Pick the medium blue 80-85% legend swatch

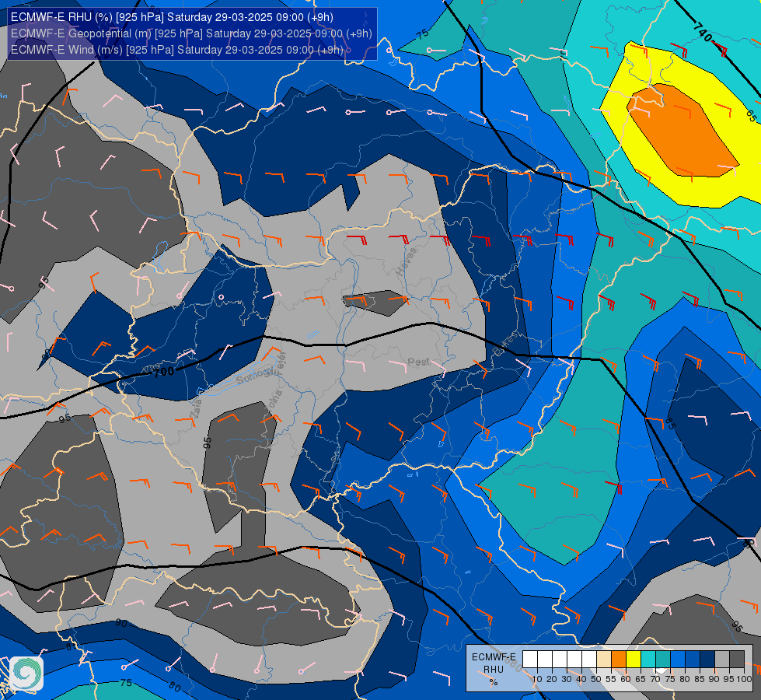click(x=692, y=660)
